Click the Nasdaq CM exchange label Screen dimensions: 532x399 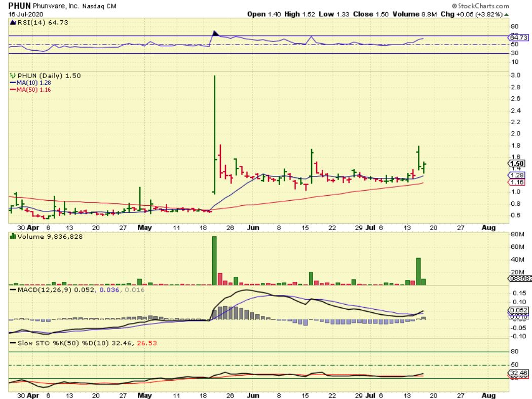click(99, 6)
